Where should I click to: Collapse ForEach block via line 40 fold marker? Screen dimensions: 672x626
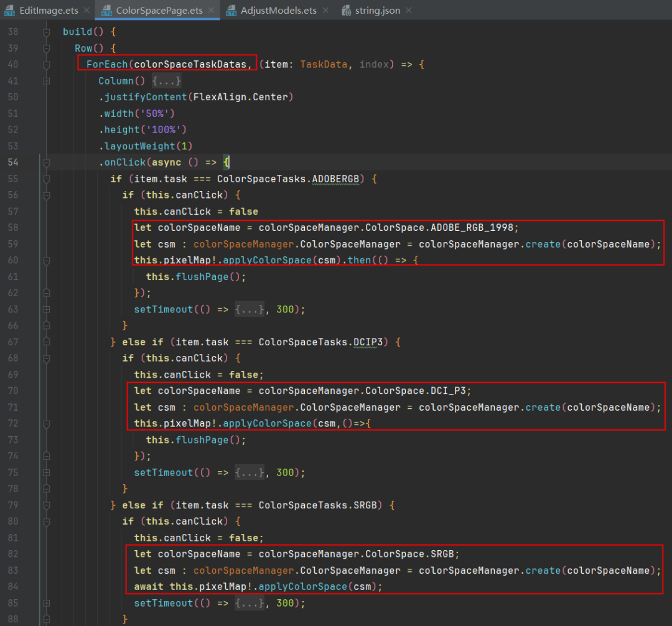click(46, 65)
